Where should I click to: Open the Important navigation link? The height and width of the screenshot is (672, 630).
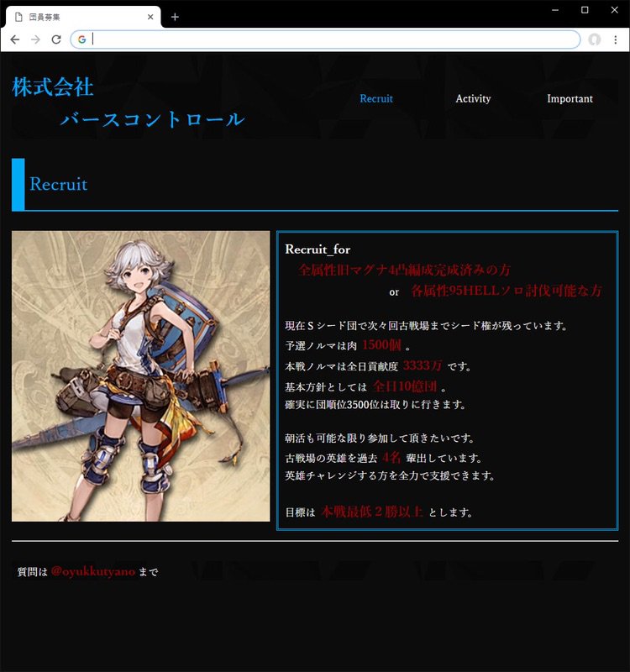point(570,98)
